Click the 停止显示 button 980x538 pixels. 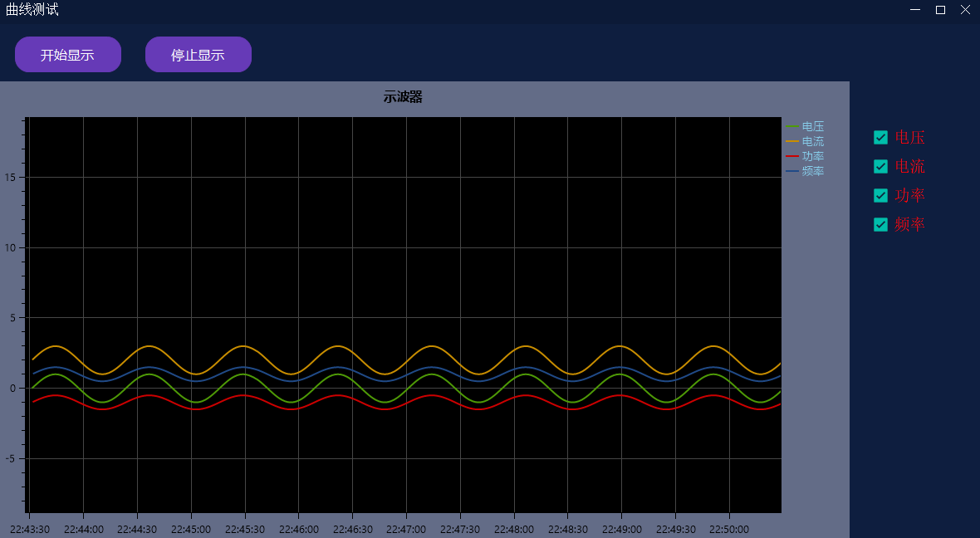198,55
